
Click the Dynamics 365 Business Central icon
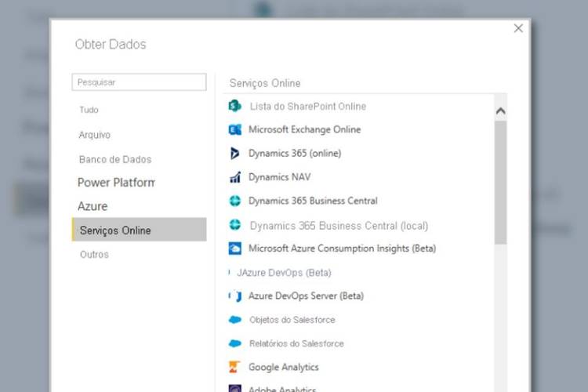(x=234, y=201)
